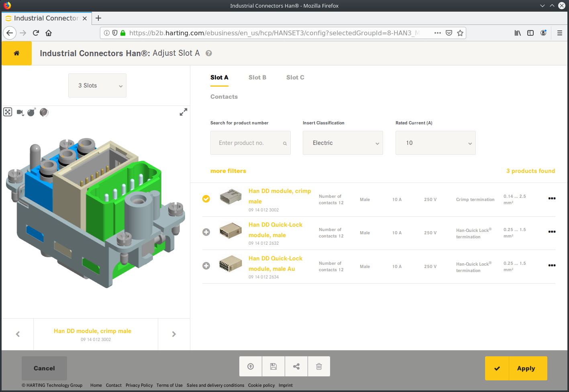
Task: Delete configuration with trash icon
Action: pyautogui.click(x=319, y=366)
